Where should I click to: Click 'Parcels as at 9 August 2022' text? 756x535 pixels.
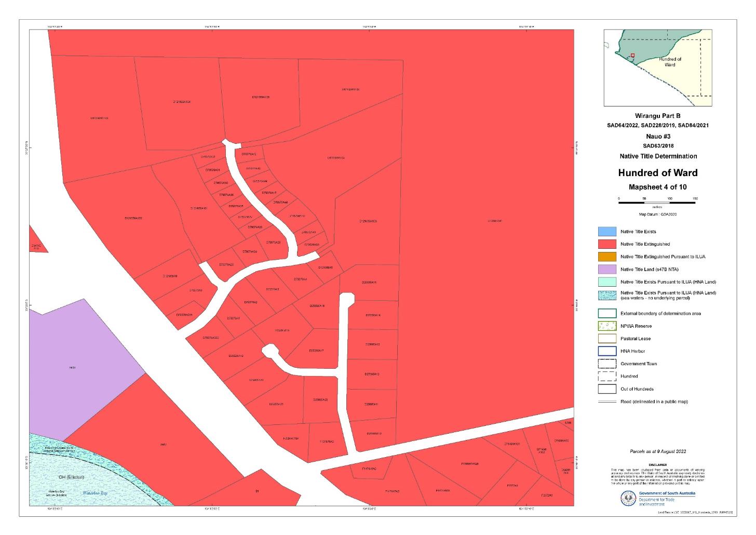(x=657, y=452)
